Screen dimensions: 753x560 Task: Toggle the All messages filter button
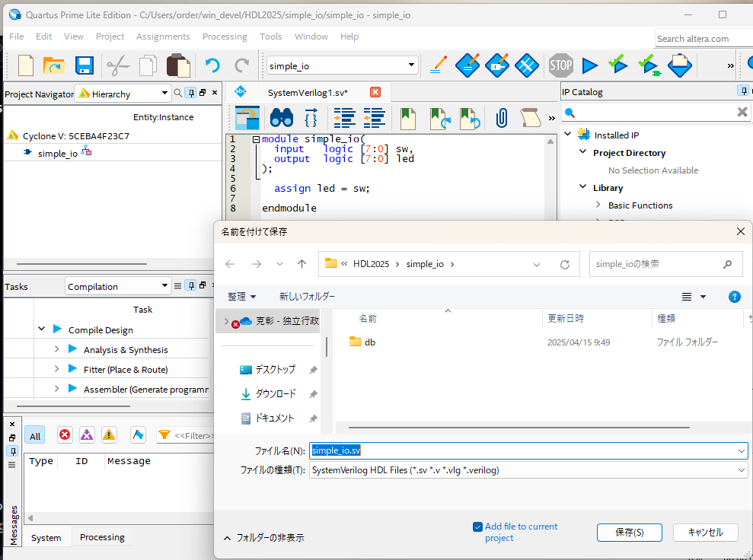point(34,436)
